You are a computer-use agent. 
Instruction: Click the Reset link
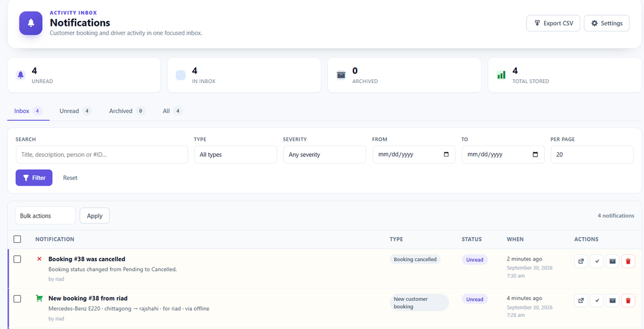(x=70, y=178)
